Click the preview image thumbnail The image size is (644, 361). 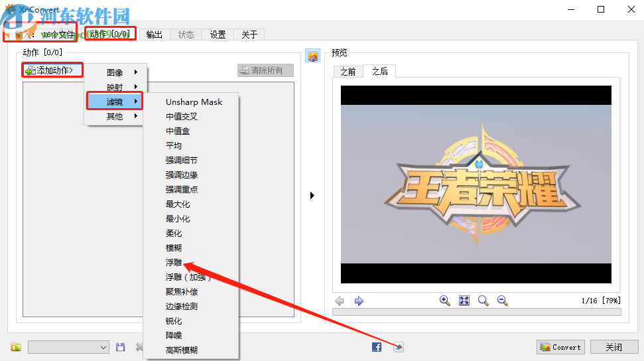click(x=476, y=184)
